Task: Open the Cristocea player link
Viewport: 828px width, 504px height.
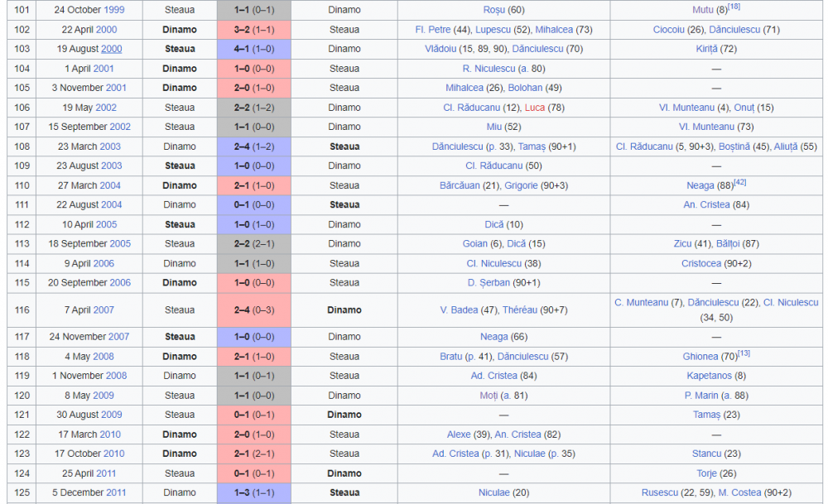Action: tap(700, 263)
